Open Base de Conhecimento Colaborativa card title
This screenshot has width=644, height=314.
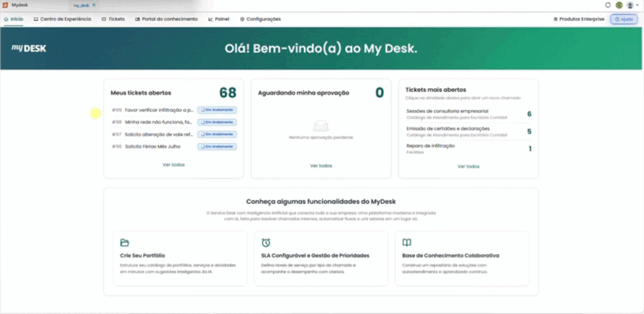point(451,255)
